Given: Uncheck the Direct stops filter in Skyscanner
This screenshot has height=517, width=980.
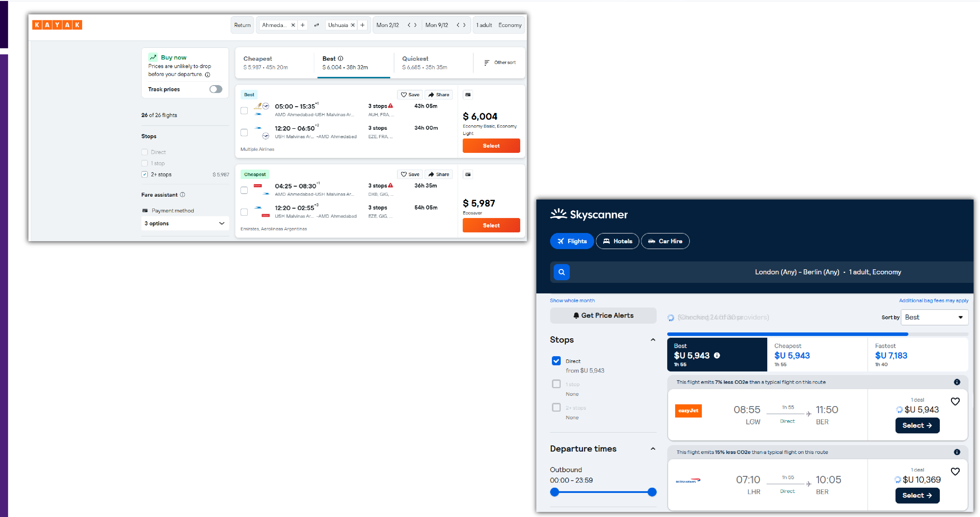Looking at the screenshot, I should point(556,361).
